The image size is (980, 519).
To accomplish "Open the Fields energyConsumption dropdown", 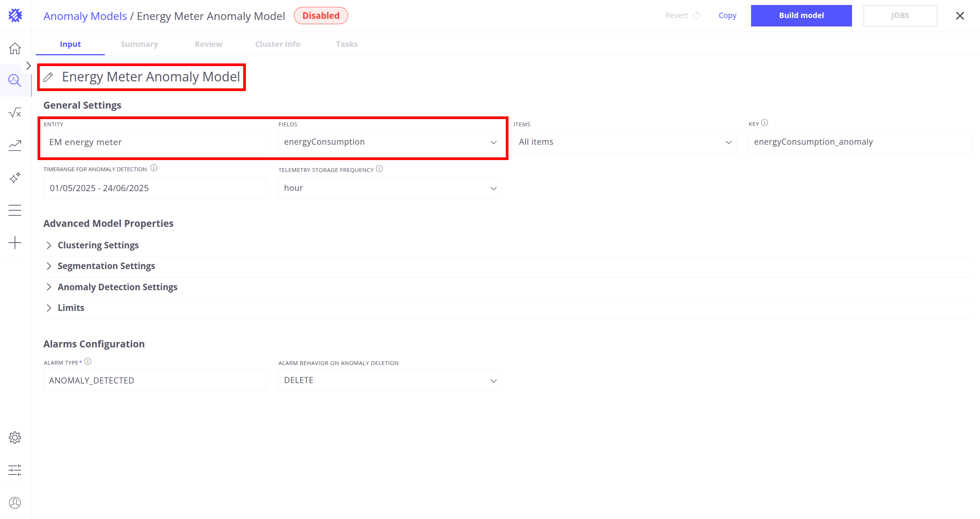I will click(x=390, y=142).
